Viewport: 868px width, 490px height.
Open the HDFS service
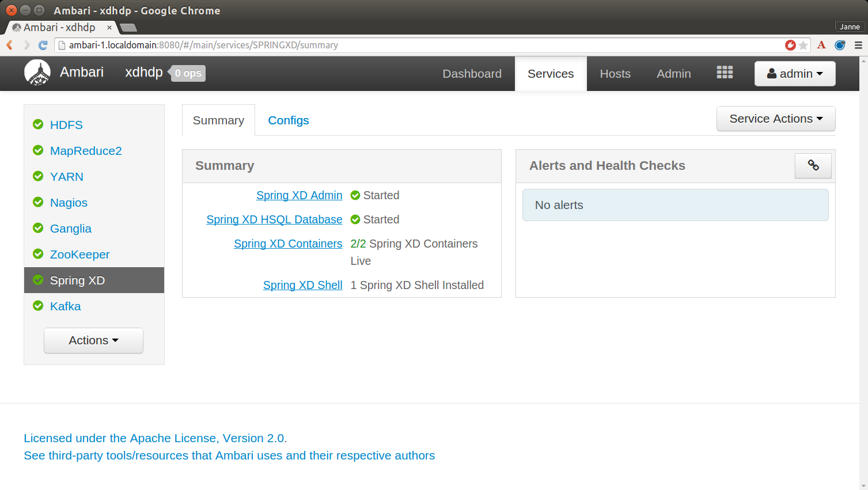[x=66, y=125]
